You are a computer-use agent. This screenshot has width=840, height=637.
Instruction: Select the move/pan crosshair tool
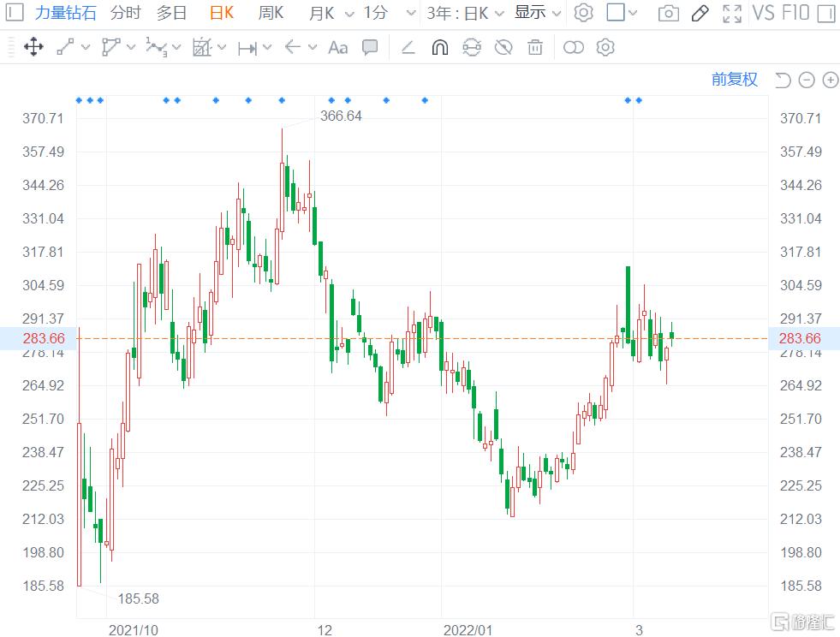[33, 47]
